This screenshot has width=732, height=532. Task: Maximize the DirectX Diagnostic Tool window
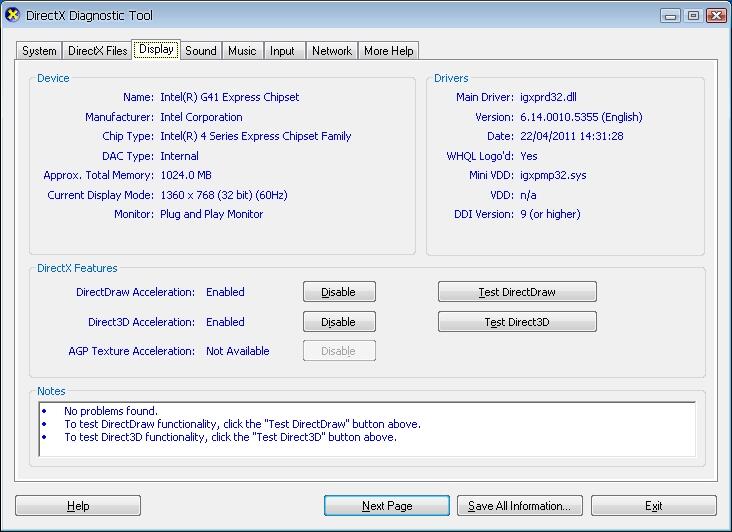[693, 16]
